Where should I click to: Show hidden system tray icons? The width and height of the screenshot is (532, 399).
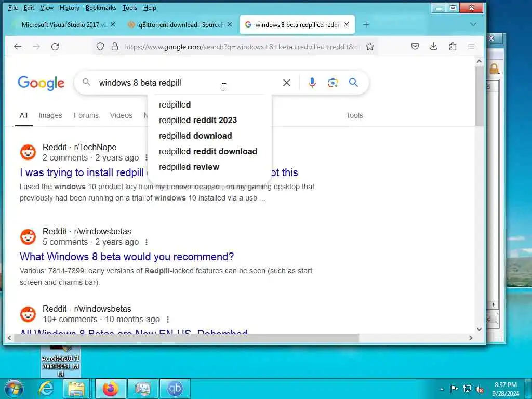(x=442, y=389)
